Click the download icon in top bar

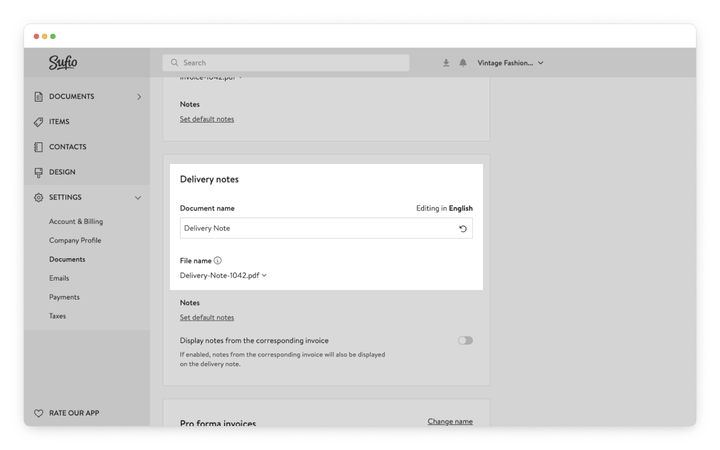[x=446, y=63]
